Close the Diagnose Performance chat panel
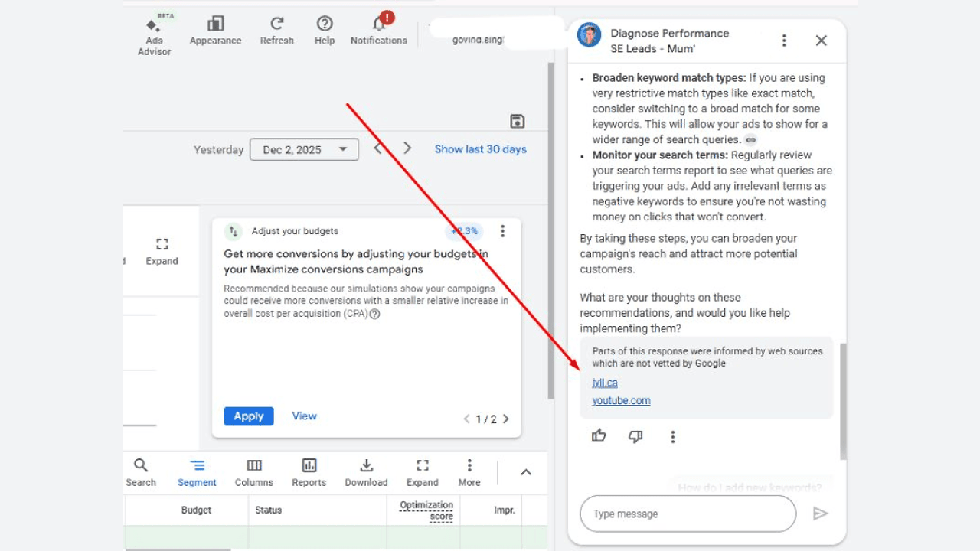Viewport: 980px width, 551px height. pyautogui.click(x=821, y=41)
